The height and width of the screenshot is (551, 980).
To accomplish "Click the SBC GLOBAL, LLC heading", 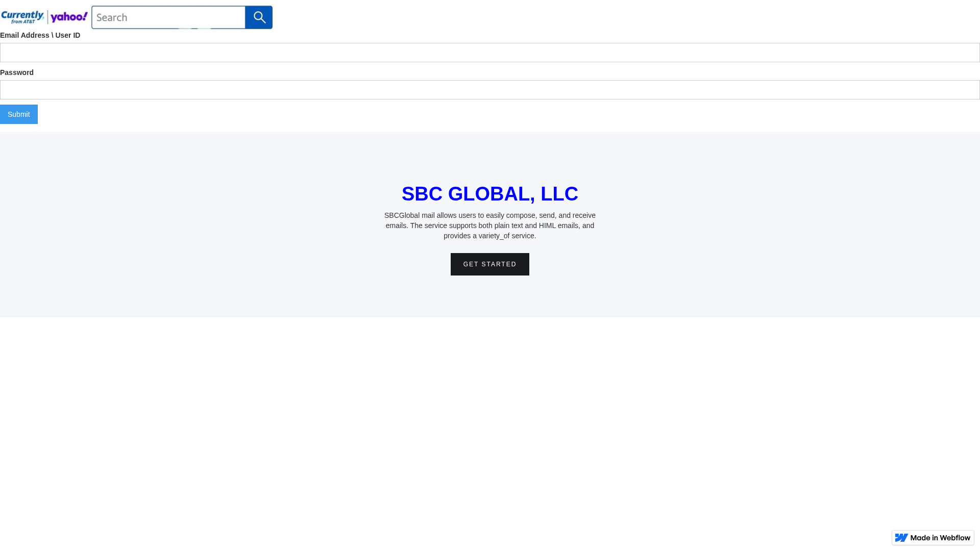I will tap(490, 194).
